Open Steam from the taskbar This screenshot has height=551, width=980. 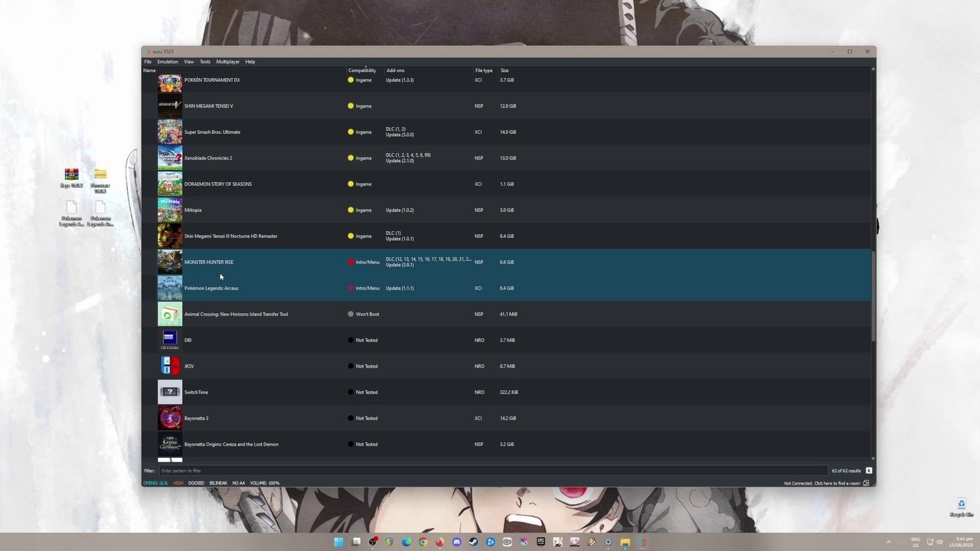coord(473,543)
